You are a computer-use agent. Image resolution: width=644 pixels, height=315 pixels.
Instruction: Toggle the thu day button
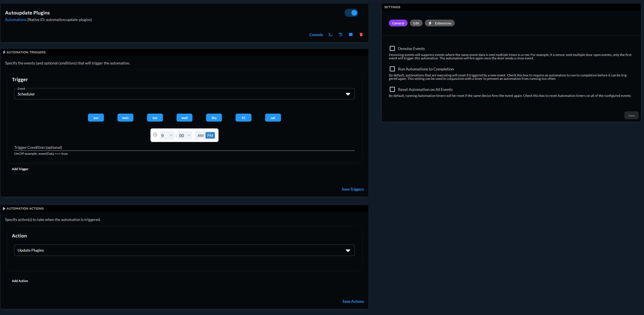coord(214,118)
